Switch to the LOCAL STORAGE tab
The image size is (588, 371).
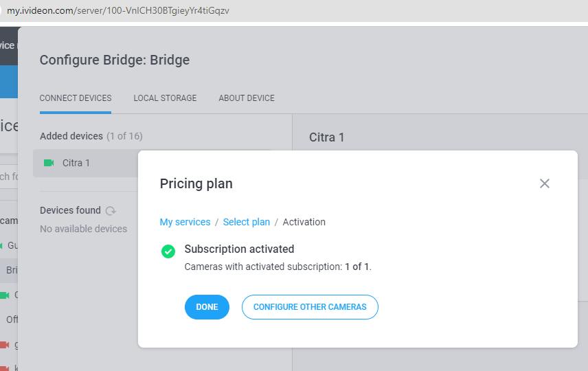(x=165, y=98)
